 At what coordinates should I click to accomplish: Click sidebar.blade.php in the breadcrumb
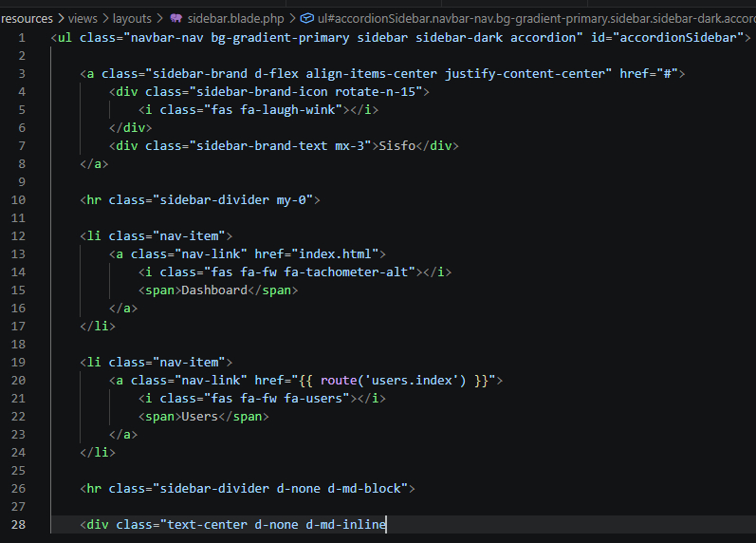pos(236,19)
